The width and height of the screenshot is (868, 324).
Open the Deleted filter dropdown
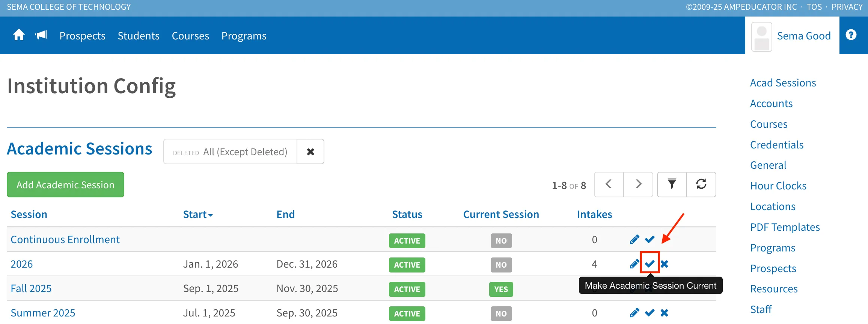click(x=230, y=151)
